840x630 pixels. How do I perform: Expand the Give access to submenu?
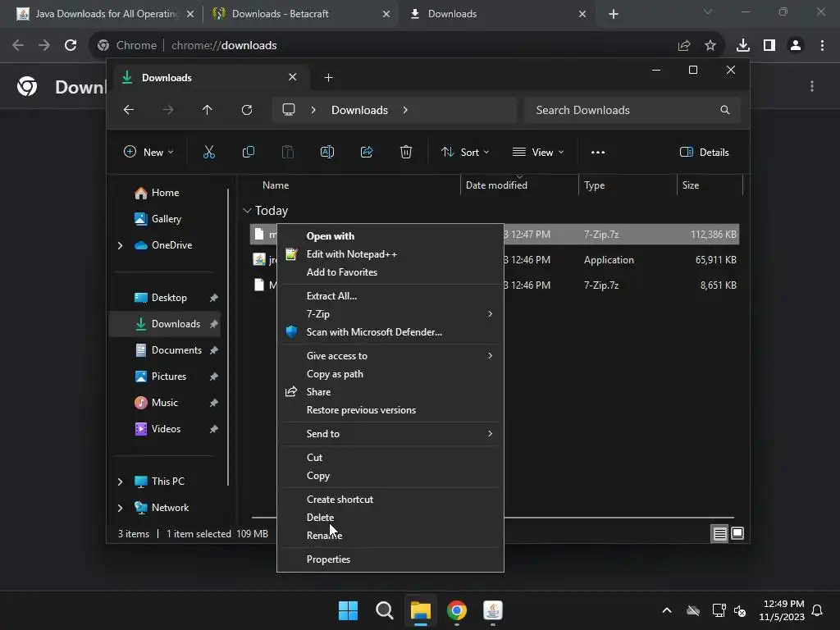pos(490,356)
